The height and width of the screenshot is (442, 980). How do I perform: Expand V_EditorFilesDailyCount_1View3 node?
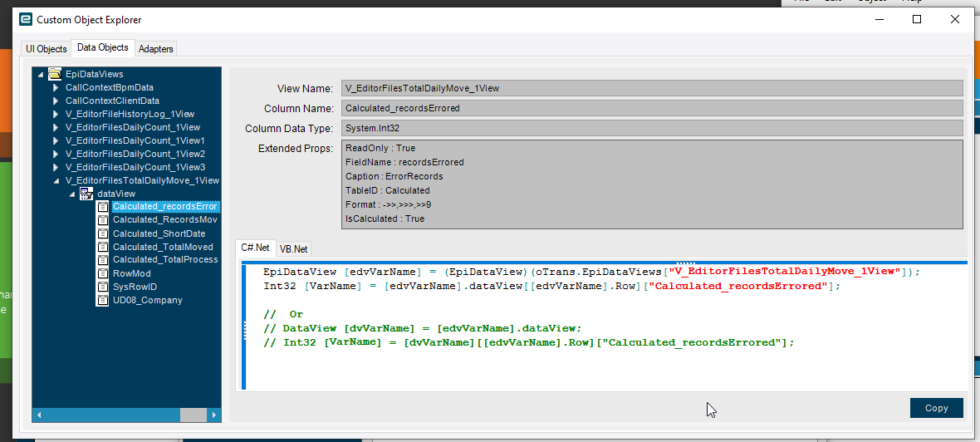pyautogui.click(x=56, y=168)
